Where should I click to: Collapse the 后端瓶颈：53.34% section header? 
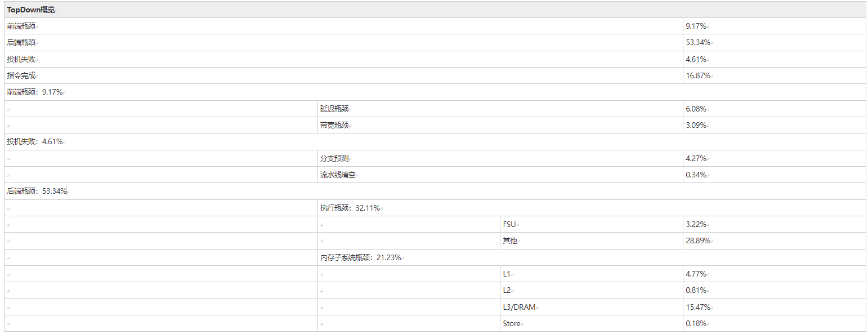pyautogui.click(x=37, y=192)
